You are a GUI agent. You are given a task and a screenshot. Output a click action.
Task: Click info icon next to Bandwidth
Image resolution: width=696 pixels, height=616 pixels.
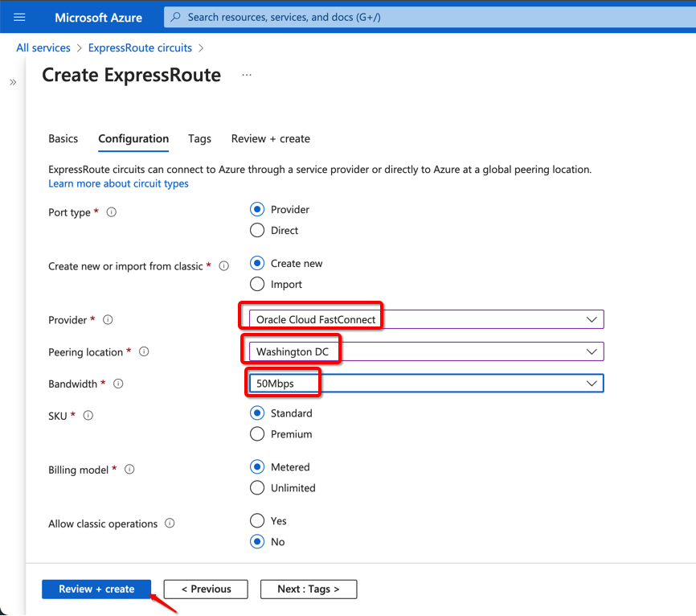118,384
